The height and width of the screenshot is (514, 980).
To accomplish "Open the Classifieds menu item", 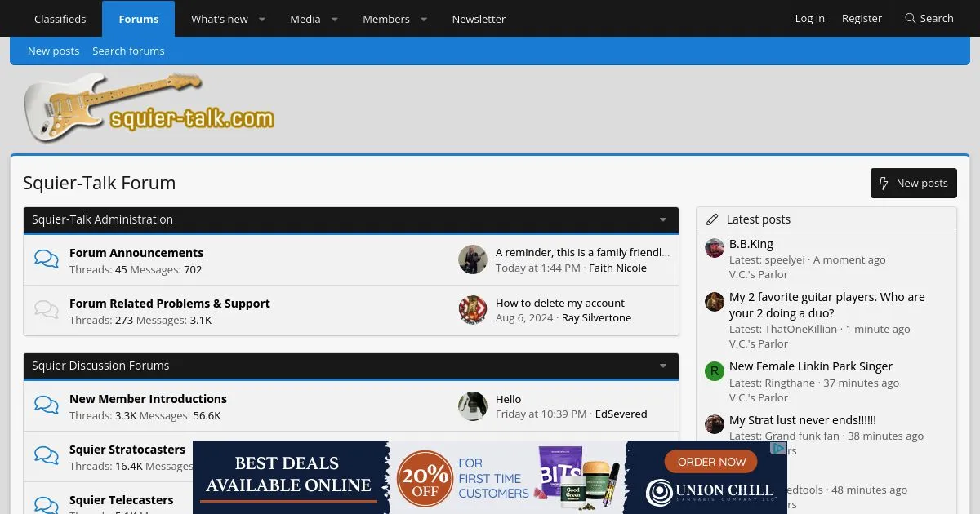I will [x=60, y=19].
